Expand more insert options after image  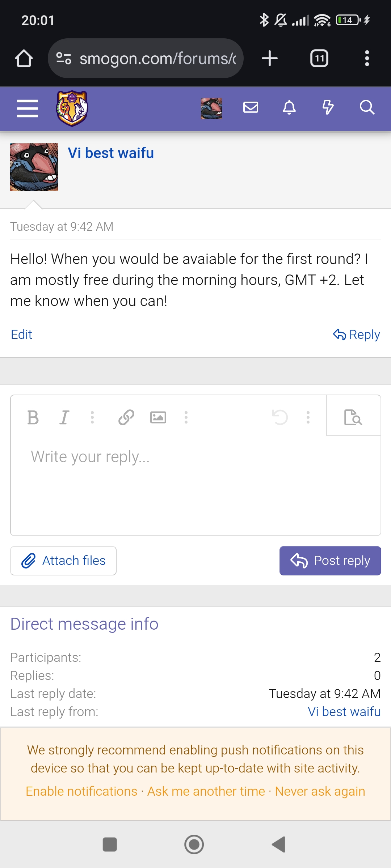(186, 418)
